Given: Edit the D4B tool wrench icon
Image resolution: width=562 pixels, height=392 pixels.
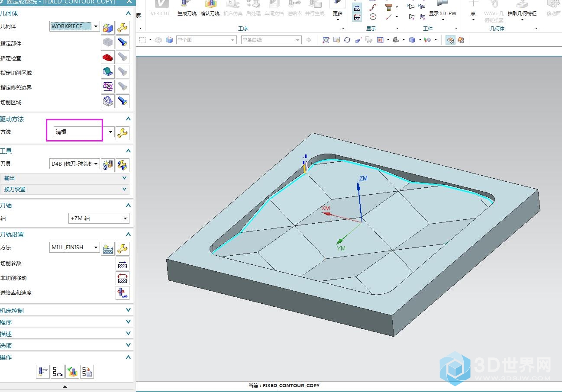Looking at the screenshot, I should pos(123,165).
